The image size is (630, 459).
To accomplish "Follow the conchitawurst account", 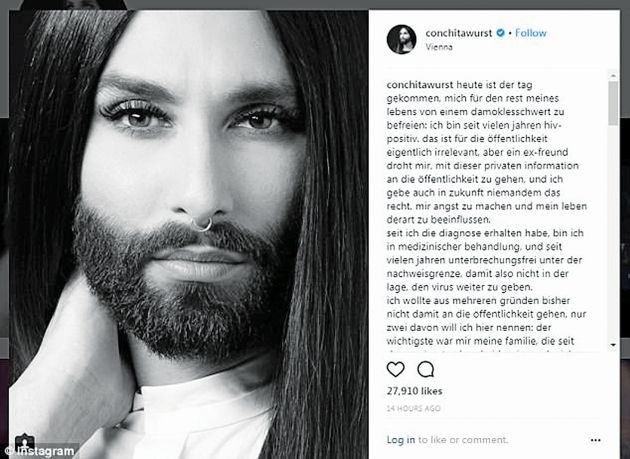I will [531, 33].
